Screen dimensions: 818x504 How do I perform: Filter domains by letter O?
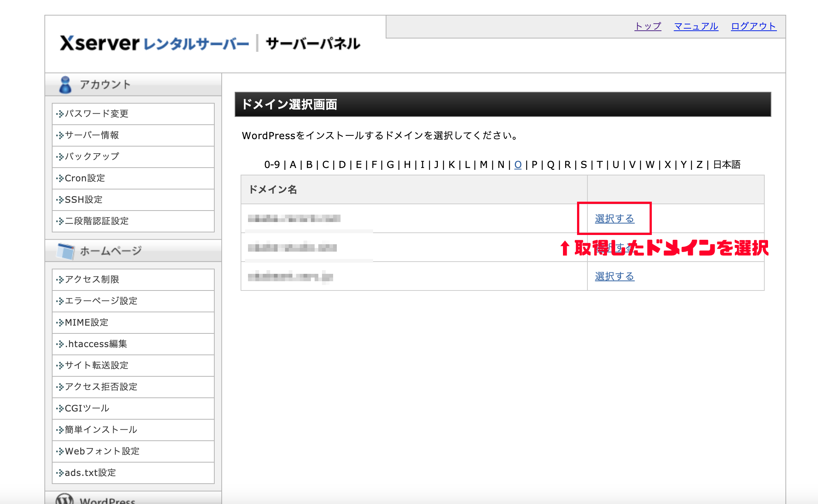pyautogui.click(x=518, y=165)
